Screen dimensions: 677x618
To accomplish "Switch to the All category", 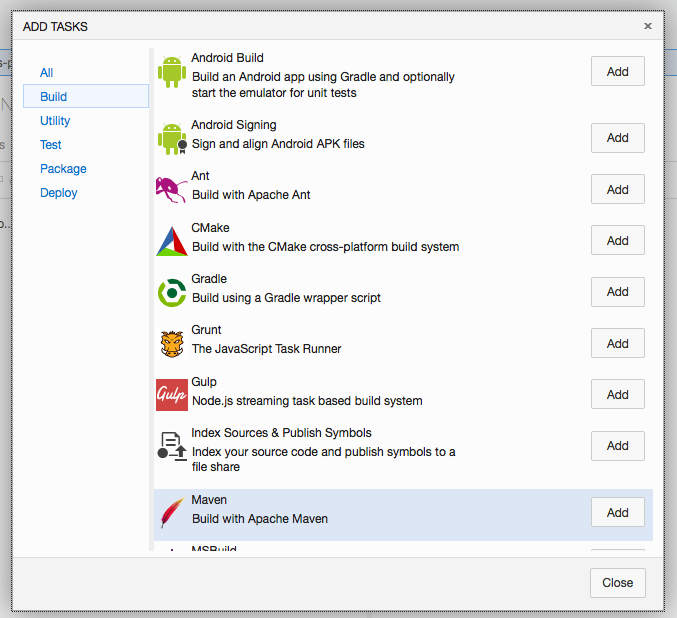I will [47, 73].
